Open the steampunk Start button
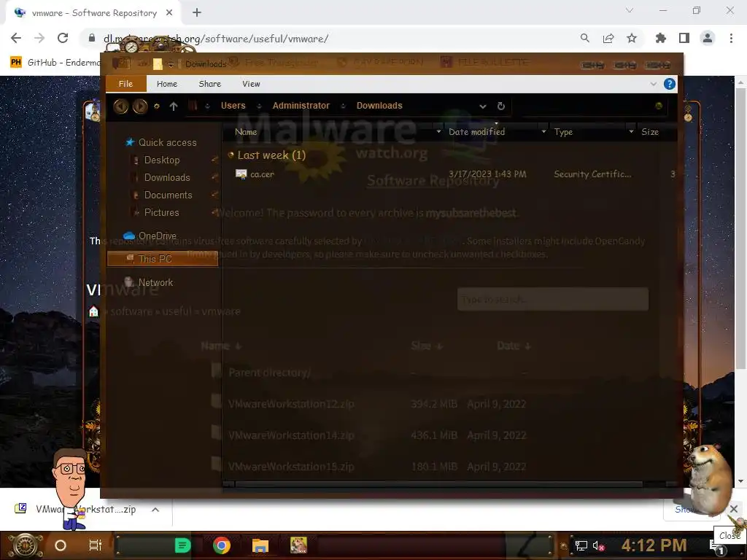The height and width of the screenshot is (560, 747). 25,545
